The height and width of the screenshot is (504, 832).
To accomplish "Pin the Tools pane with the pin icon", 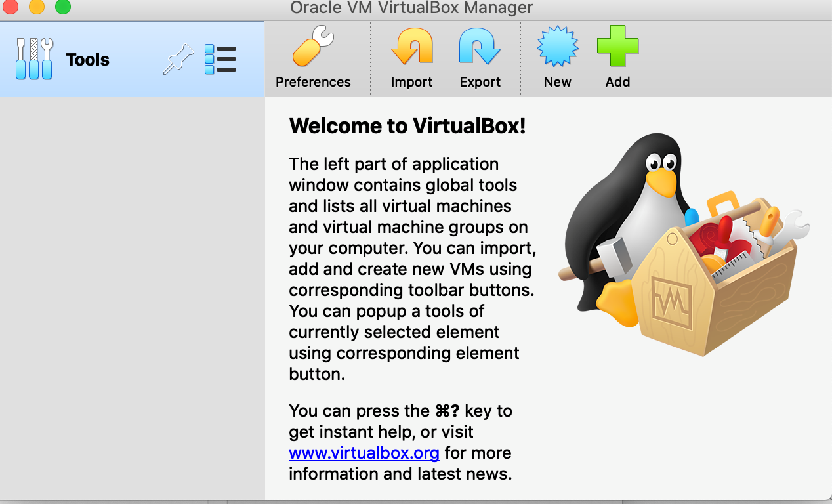I will [x=178, y=60].
